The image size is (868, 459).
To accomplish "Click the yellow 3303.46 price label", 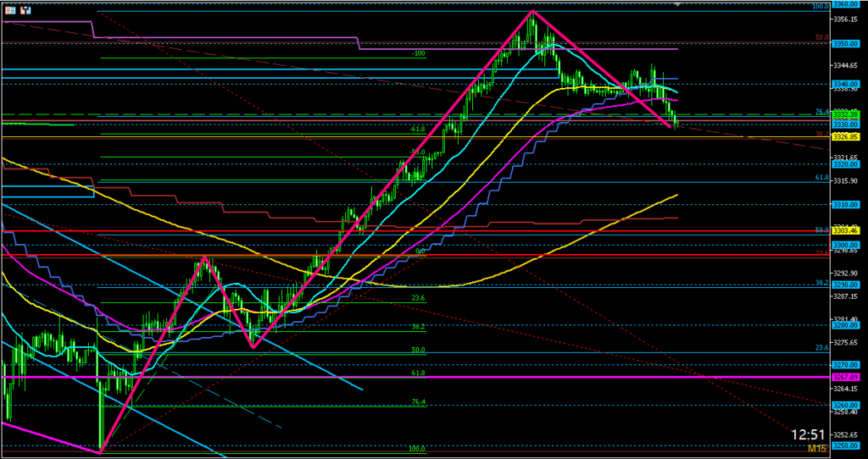I will click(x=846, y=230).
